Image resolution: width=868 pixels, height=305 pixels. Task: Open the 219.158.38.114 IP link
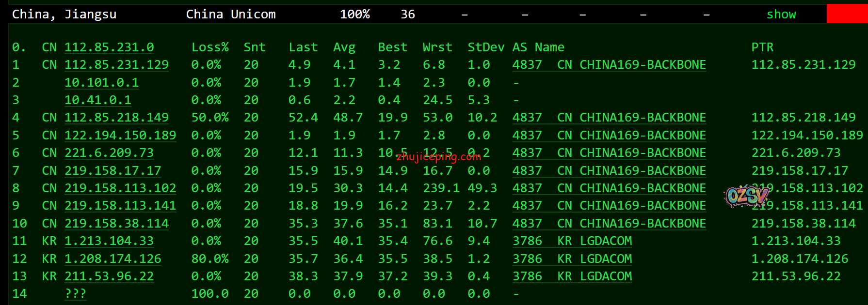[116, 224]
